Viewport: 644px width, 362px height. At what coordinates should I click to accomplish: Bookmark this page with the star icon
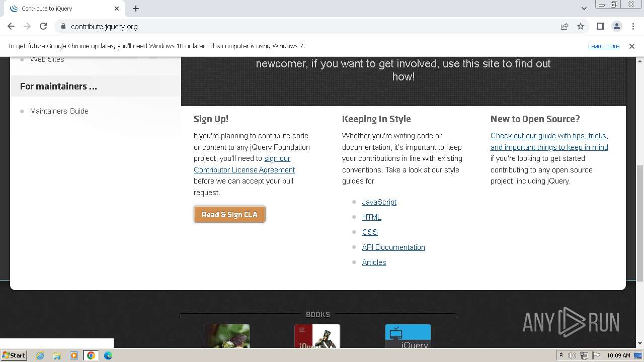[581, 26]
